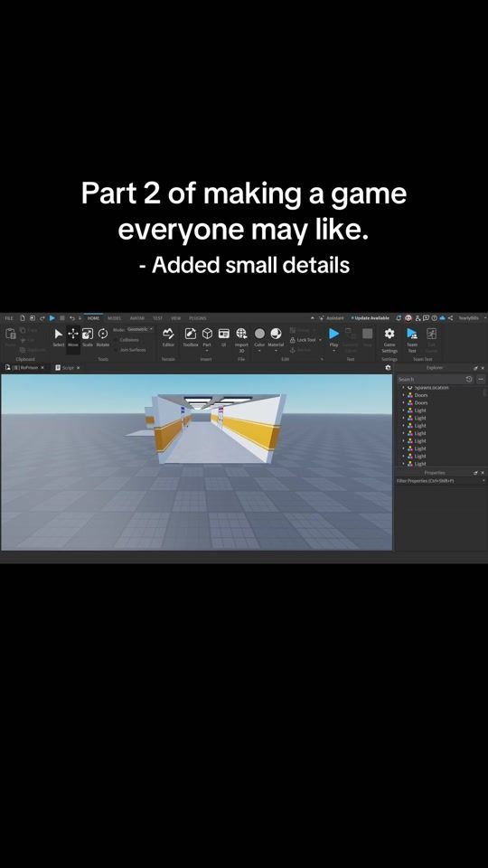Reset Explorer search history icon
The height and width of the screenshot is (868, 488).
coord(469,379)
